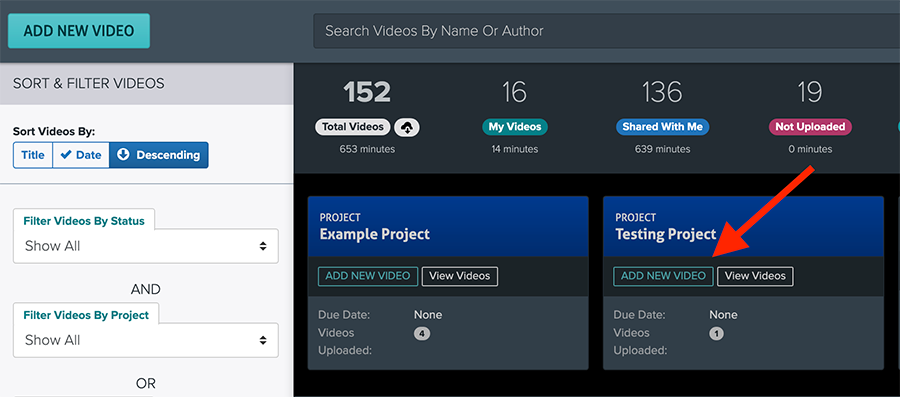Viewport: 900px width, 397px height.
Task: Click the top ADD NEW VIDEO button
Action: 79,31
